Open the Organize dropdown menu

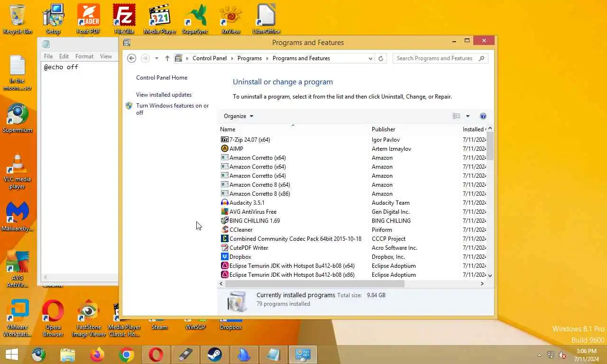[239, 116]
